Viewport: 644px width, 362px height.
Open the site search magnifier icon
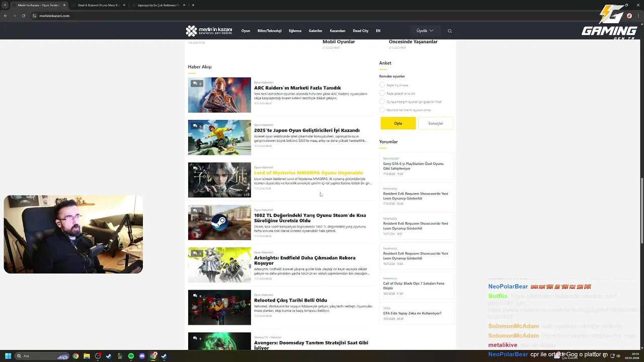(450, 31)
